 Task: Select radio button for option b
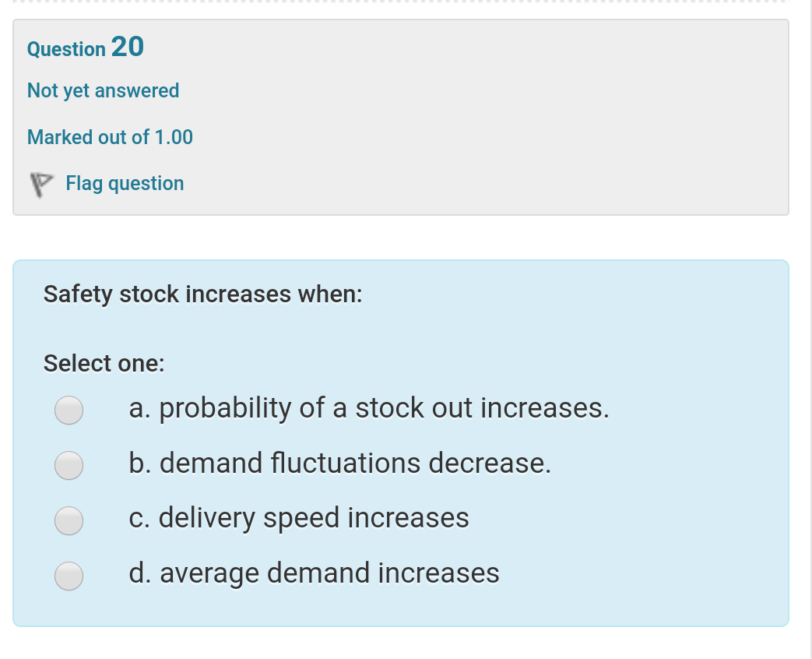click(69, 465)
